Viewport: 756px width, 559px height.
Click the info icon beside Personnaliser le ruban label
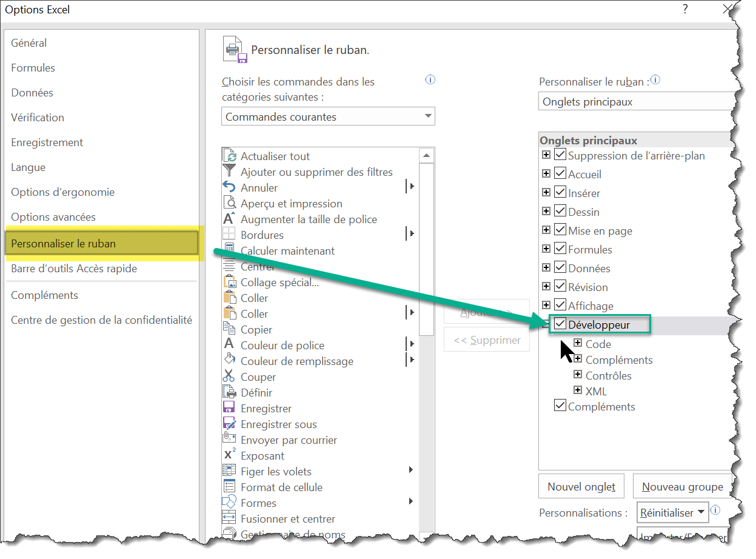tap(655, 79)
